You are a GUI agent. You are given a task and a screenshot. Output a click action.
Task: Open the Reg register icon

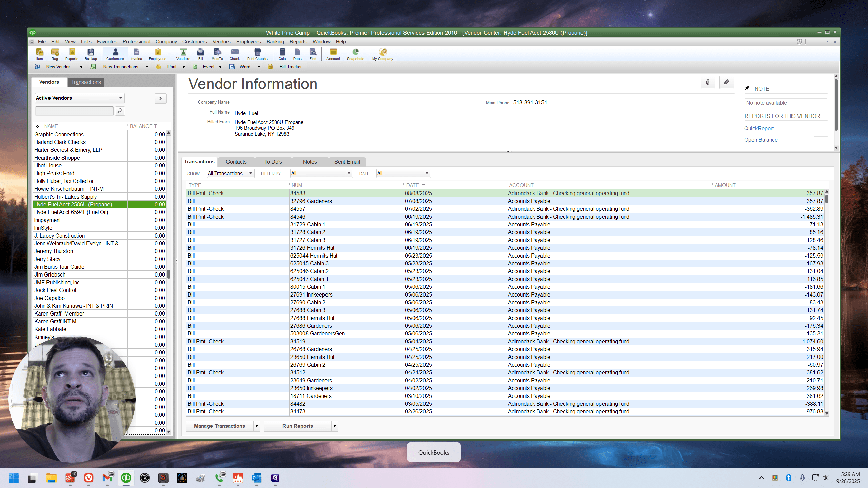(55, 54)
